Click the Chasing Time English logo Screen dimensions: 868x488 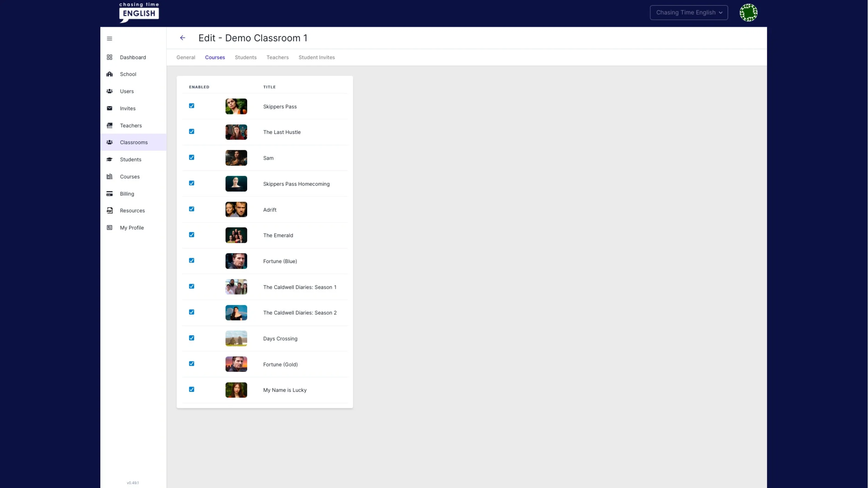(139, 12)
